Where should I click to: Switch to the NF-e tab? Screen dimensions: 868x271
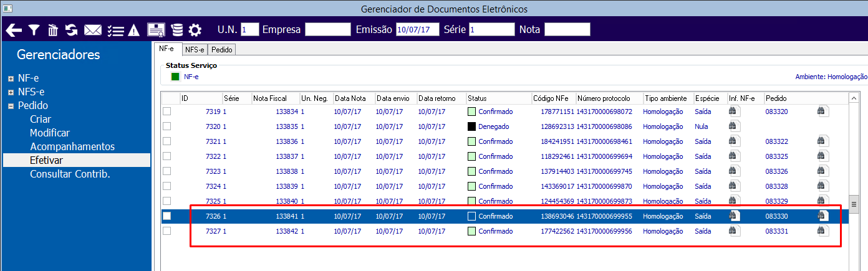pos(167,49)
